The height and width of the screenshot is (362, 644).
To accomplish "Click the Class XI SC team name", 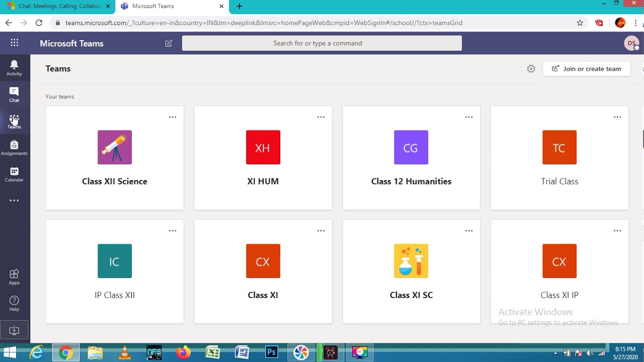I will point(411,295).
